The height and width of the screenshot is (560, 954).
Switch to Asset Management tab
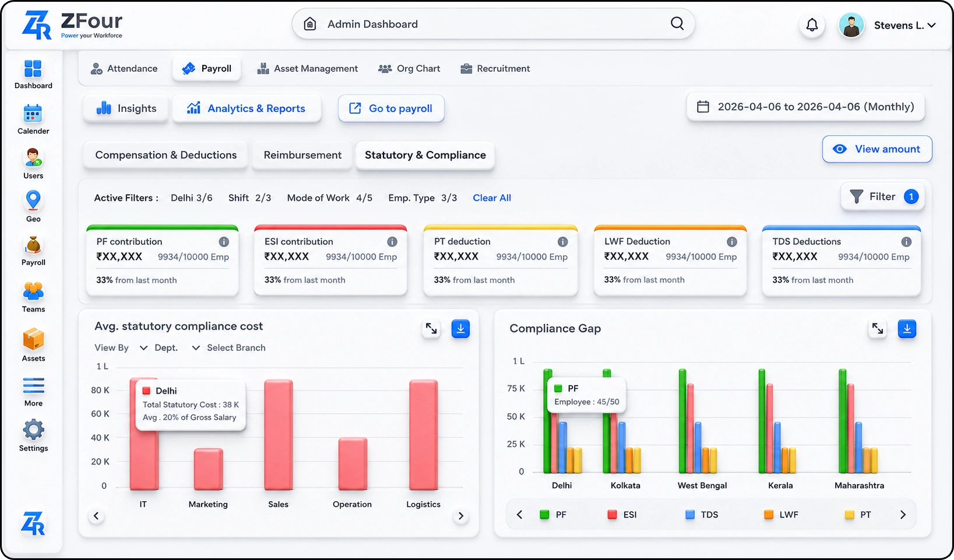[x=308, y=69]
